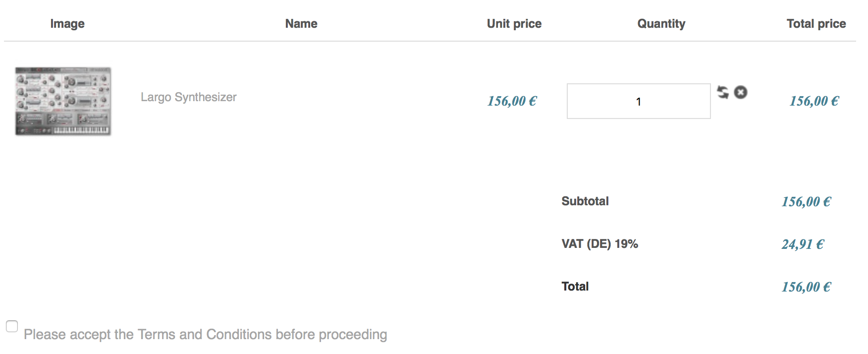Viewport: 868px width, 354px height.
Task: Tick the Terms and Conditions checkbox
Action: tap(12, 326)
